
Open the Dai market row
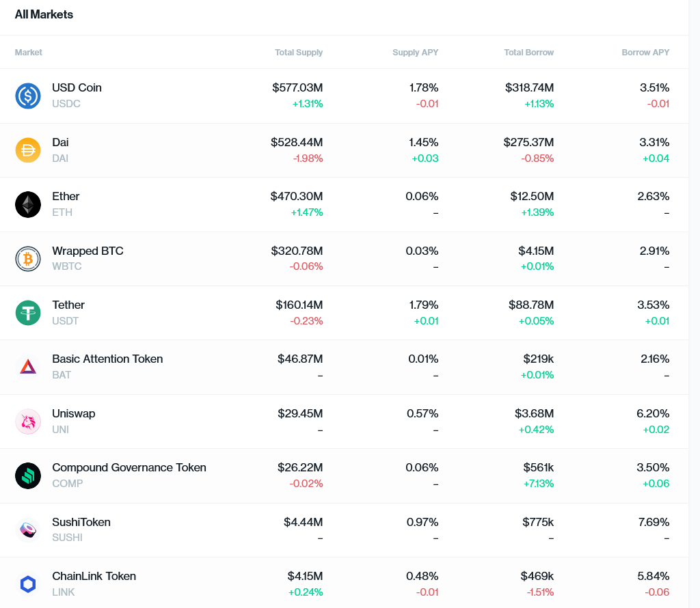pyautogui.click(x=345, y=150)
